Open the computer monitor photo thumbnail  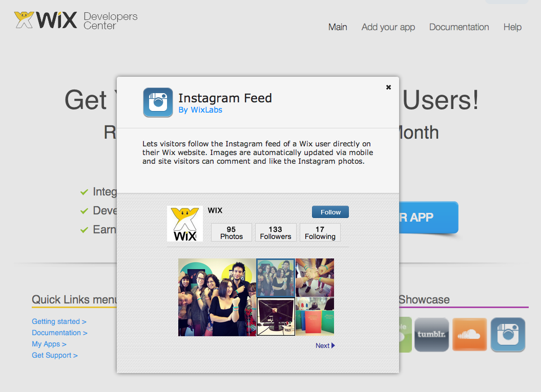point(276,317)
